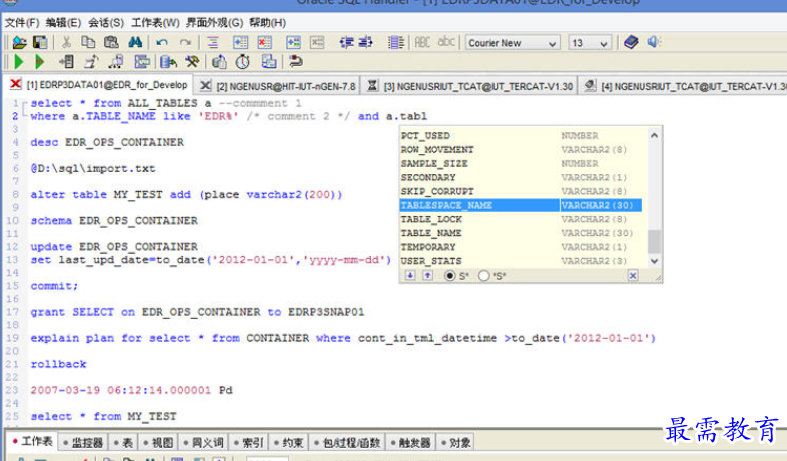This screenshot has width=787, height=461.
Task: Open the 界面外观(G) menu
Action: tap(214, 23)
